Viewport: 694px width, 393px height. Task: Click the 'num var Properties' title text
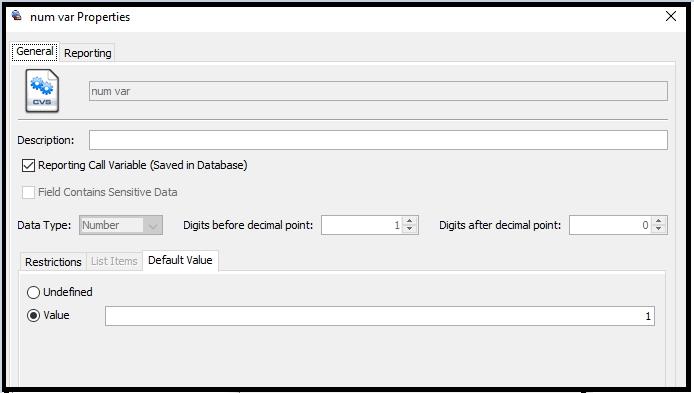(x=80, y=17)
